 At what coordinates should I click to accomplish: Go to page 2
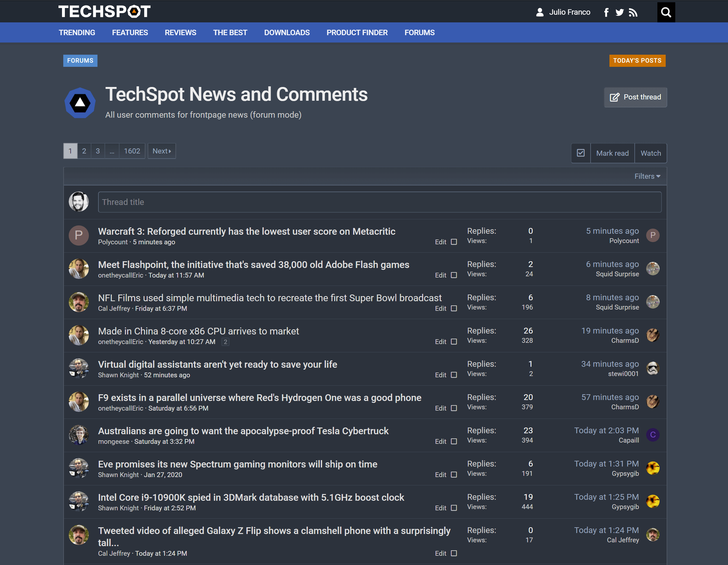[x=84, y=151]
